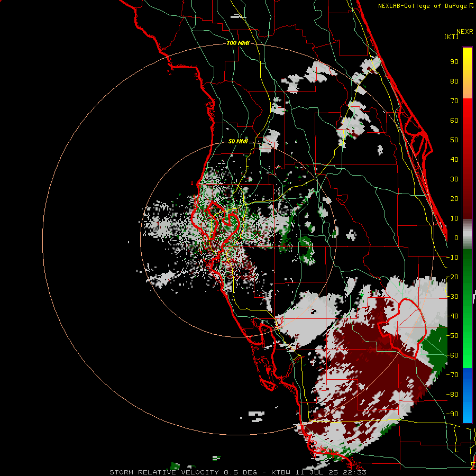Click the 100 NMI range ring label
This screenshot has width=476, height=476.
pos(238,43)
